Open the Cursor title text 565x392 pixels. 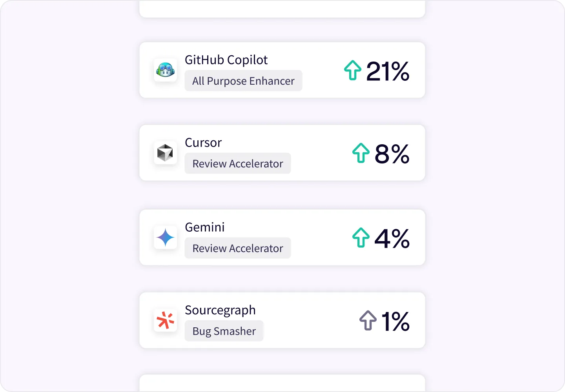203,143
